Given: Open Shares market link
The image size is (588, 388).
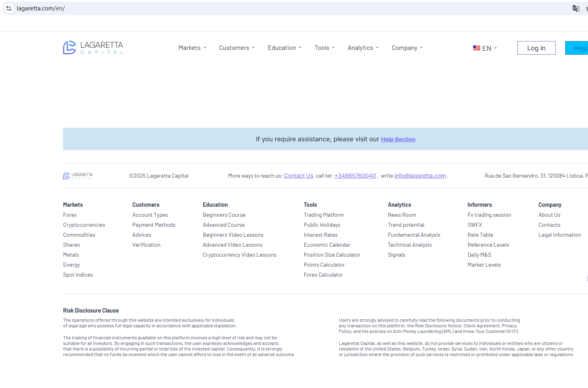Looking at the screenshot, I should [71, 245].
